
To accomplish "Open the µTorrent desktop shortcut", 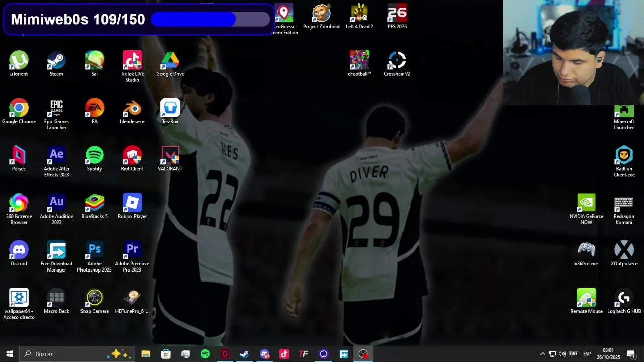I will click(x=19, y=64).
